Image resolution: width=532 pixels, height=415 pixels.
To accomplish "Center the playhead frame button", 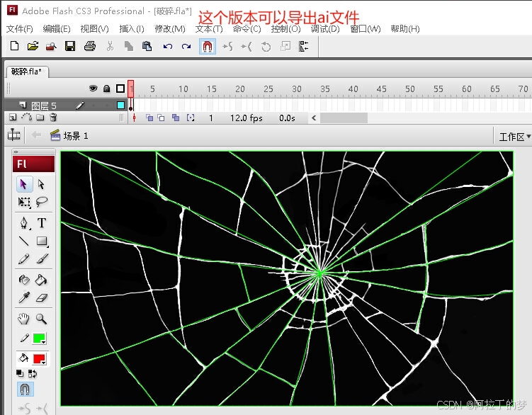I will [x=135, y=118].
